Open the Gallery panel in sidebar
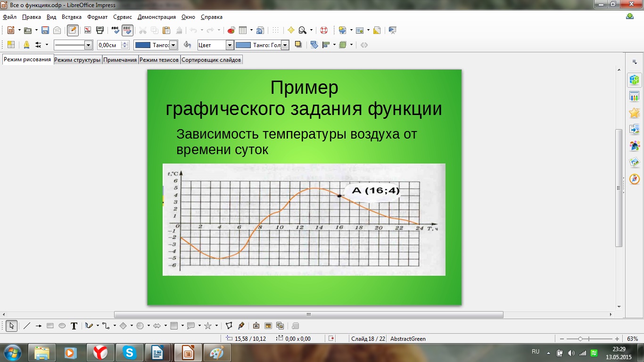Viewport: 644px width, 362px height. 635,163
